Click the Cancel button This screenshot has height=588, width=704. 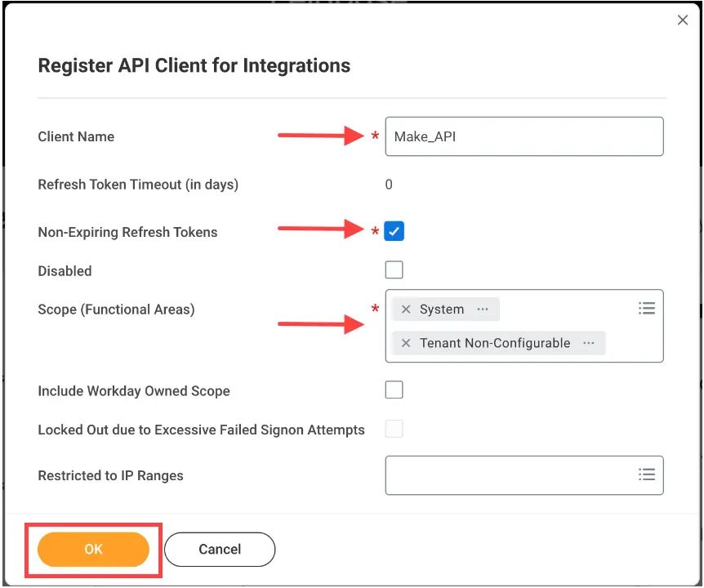pos(220,550)
